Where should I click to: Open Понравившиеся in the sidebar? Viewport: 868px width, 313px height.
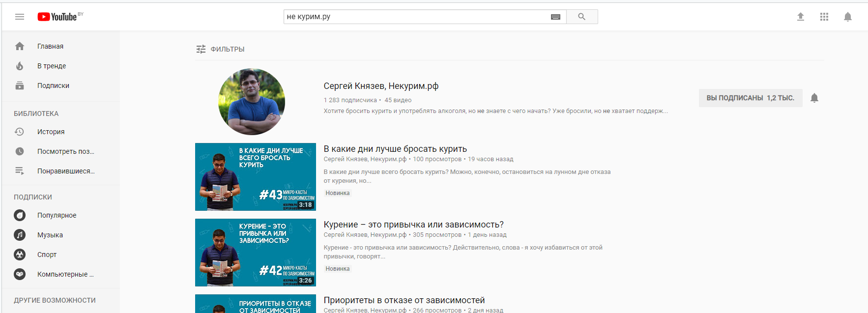click(x=60, y=171)
